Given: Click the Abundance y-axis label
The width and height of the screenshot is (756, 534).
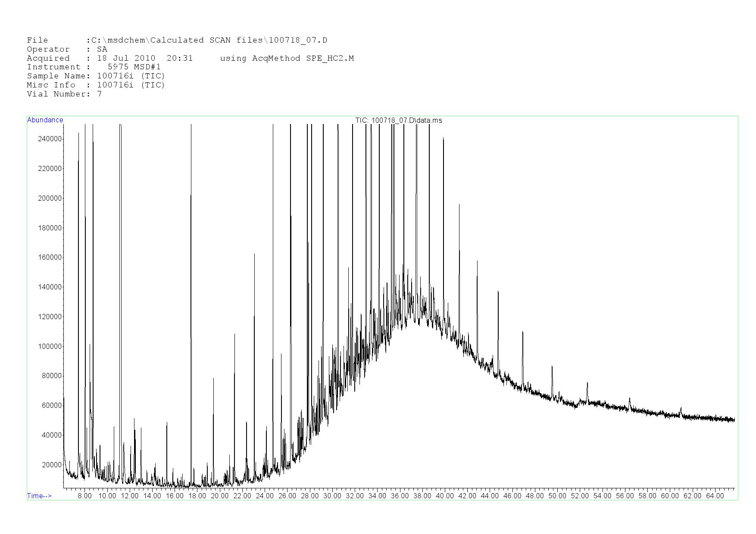Looking at the screenshot, I should [x=45, y=120].
